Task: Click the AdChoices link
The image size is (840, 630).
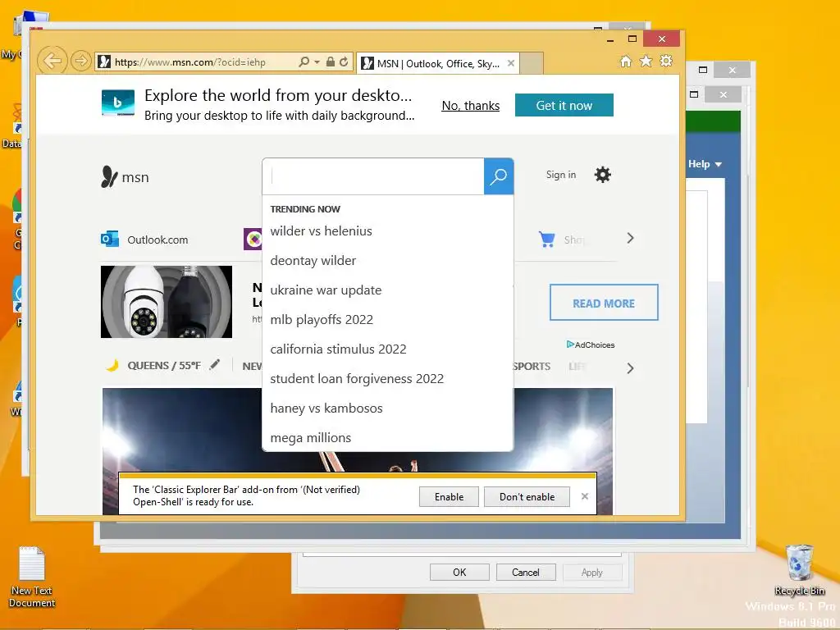Action: (x=591, y=345)
